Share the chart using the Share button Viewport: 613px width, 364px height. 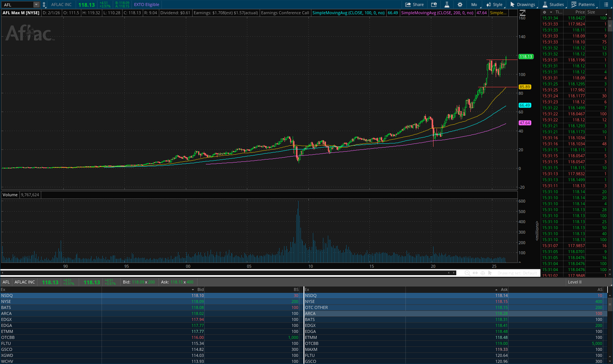tap(415, 5)
